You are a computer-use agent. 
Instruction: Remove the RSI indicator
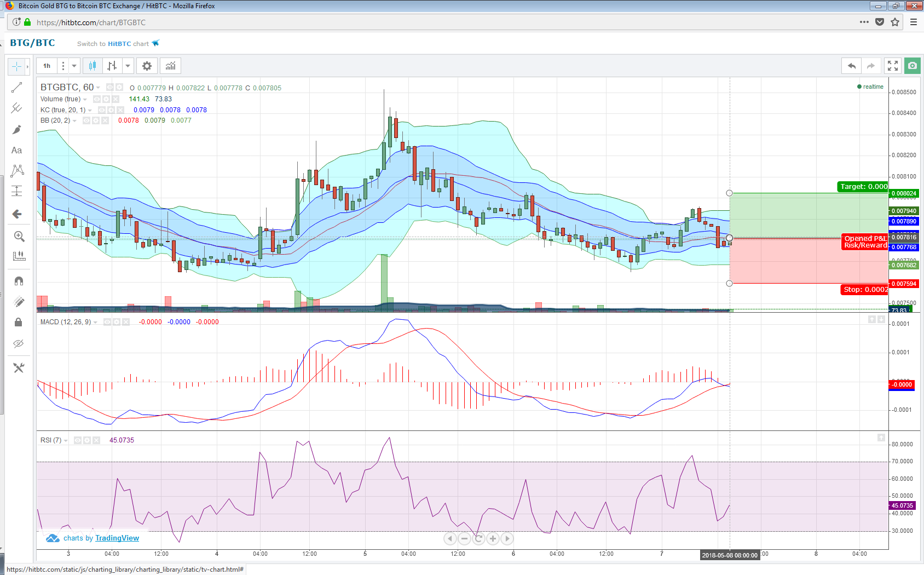click(96, 440)
